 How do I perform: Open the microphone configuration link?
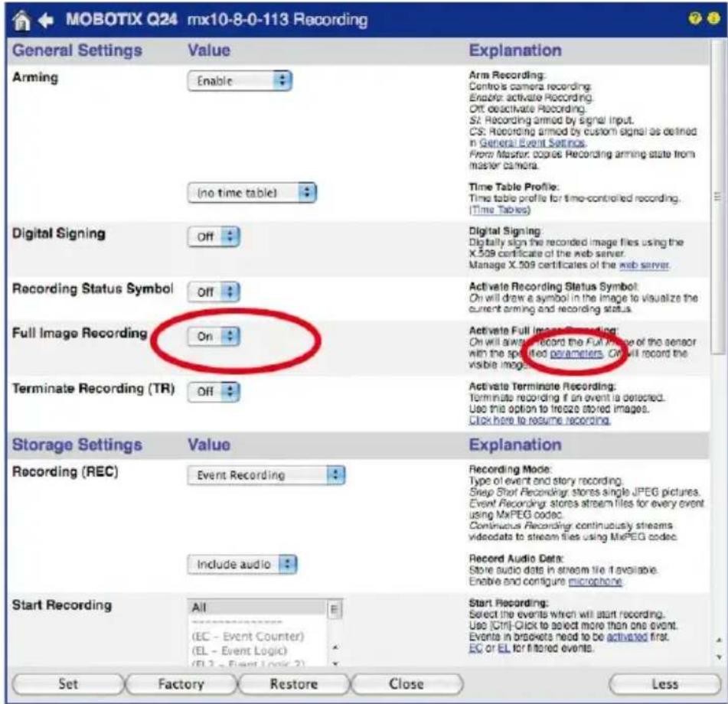[595, 582]
